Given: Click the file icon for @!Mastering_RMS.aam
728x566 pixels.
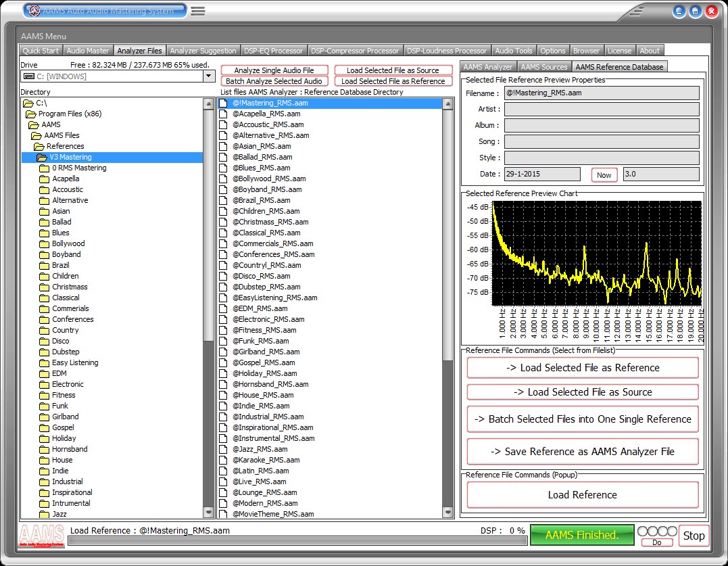Looking at the screenshot, I should [223, 103].
